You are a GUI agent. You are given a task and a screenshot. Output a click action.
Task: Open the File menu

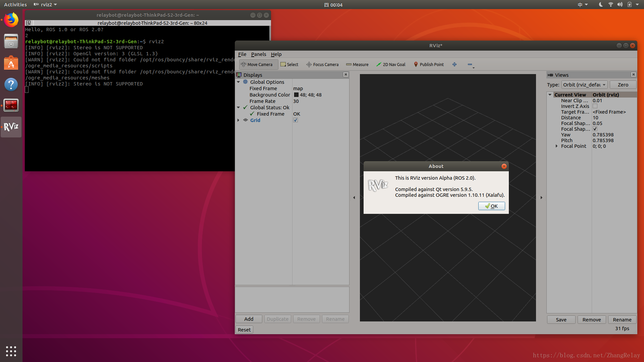(242, 54)
